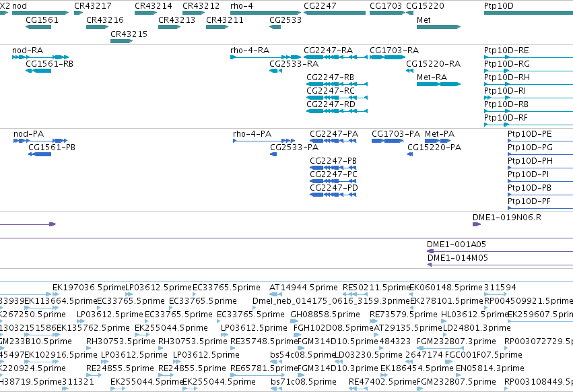
Task: Click the CG2533-RA transcript label
Action: click(294, 63)
